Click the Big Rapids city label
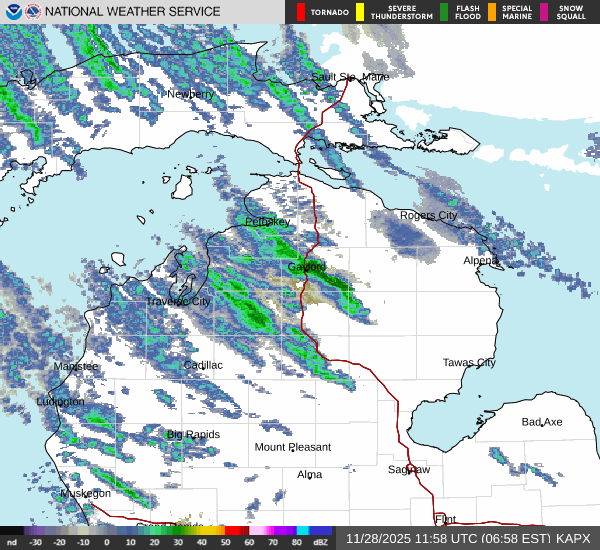 (192, 434)
